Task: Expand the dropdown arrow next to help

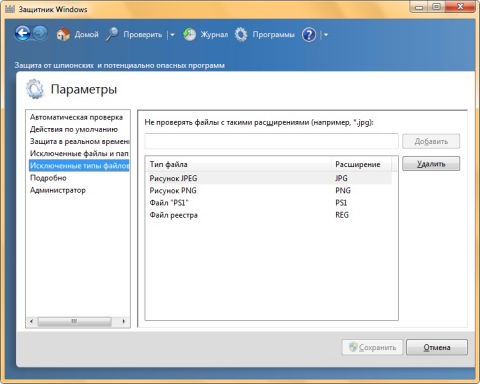Action: point(326,35)
